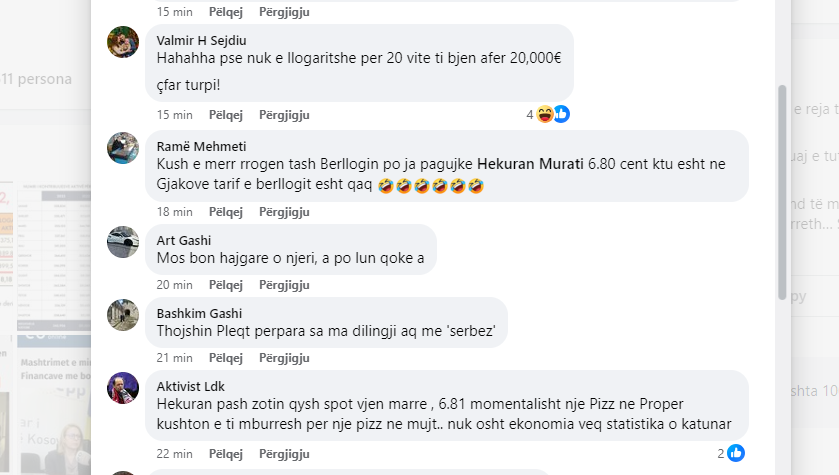The height and width of the screenshot is (475, 839).
Task: Reply to Bashkim Gashi's comment via Përgjigju
Action: point(284,358)
